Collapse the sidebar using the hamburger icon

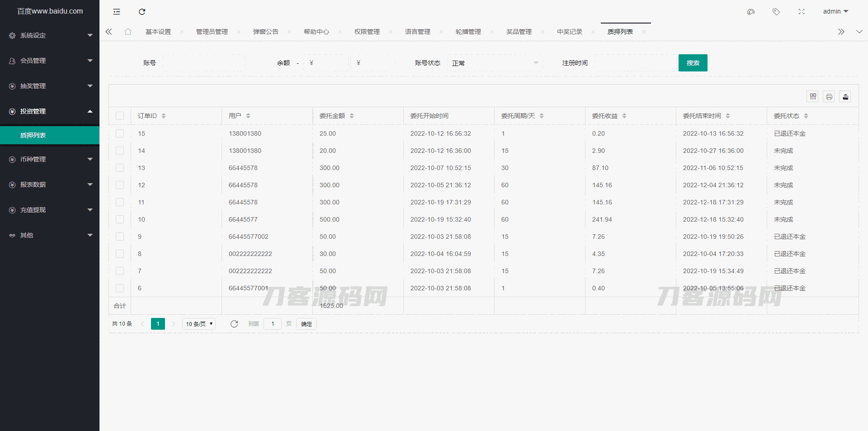(x=116, y=12)
